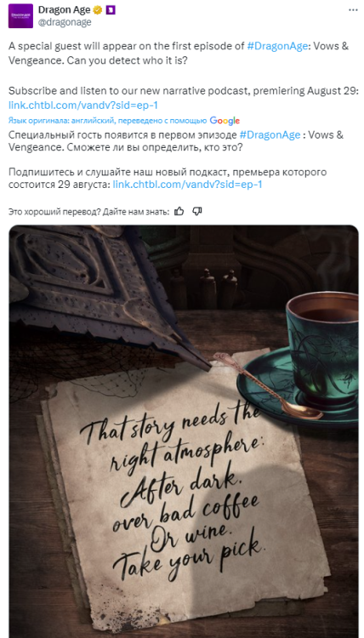Open the three-dot more options menu
The image size is (364, 638).
pyautogui.click(x=353, y=9)
